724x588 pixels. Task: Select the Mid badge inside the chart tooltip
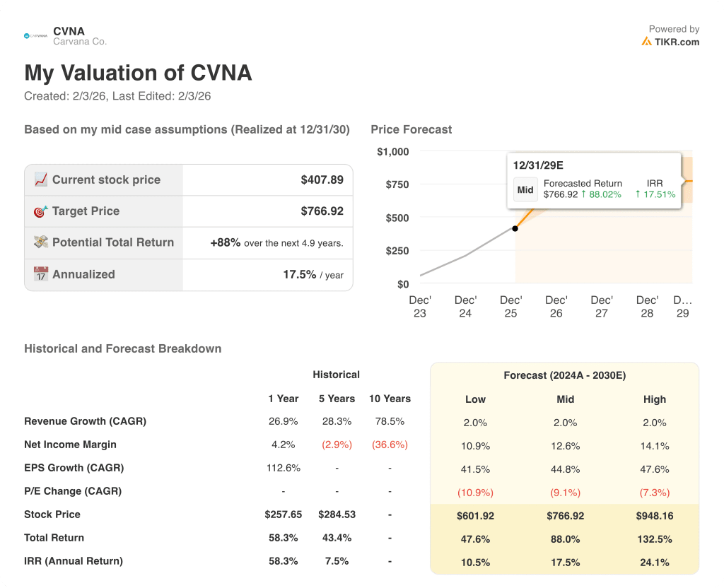tap(525, 189)
